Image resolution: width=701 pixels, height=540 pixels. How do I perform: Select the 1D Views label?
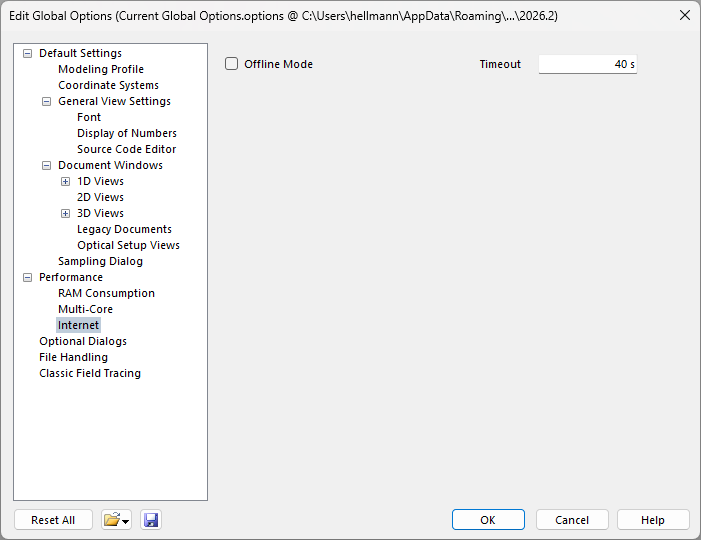point(101,181)
